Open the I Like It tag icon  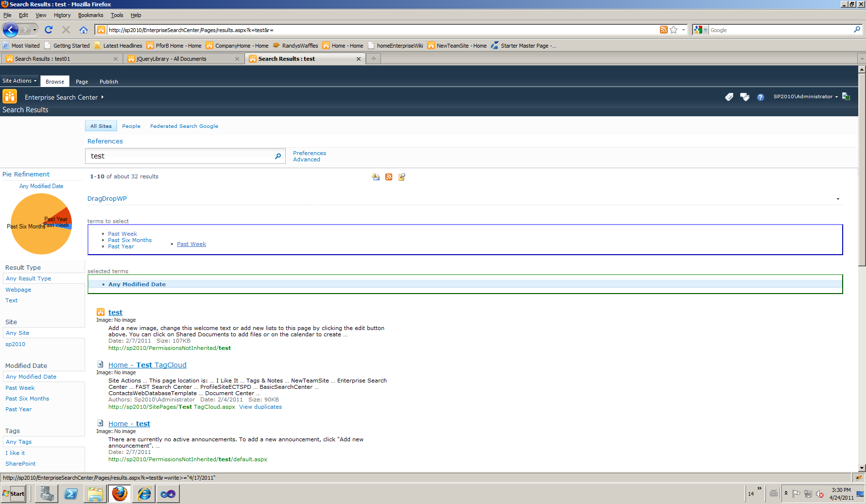click(729, 97)
